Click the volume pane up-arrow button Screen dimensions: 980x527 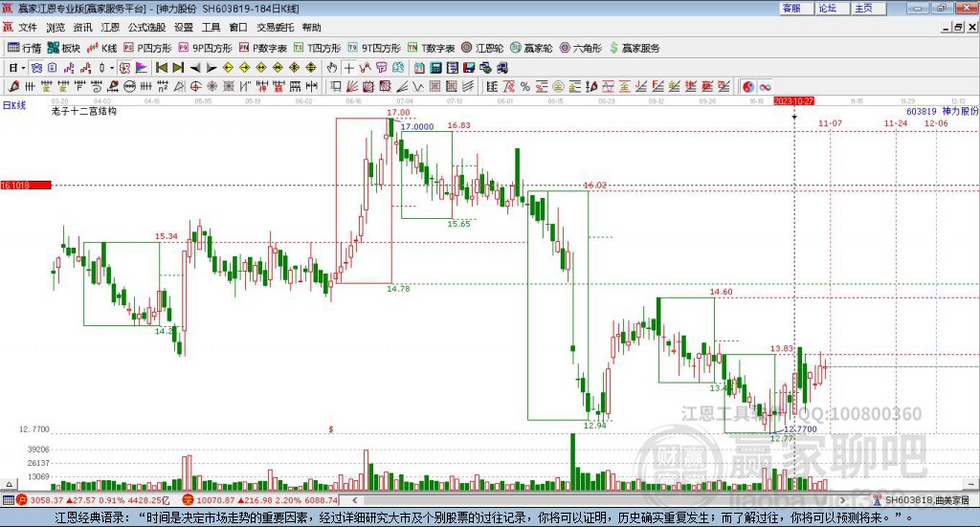[9, 484]
